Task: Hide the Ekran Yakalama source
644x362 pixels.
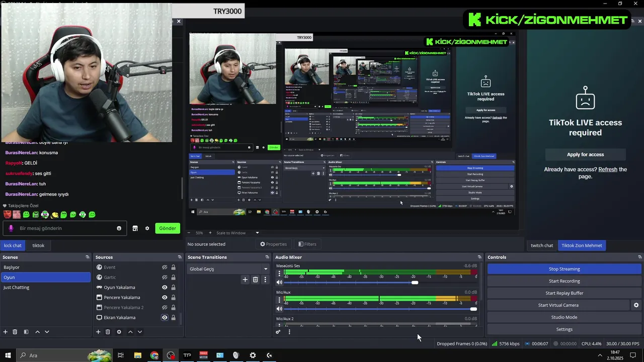Action: pyautogui.click(x=165, y=318)
